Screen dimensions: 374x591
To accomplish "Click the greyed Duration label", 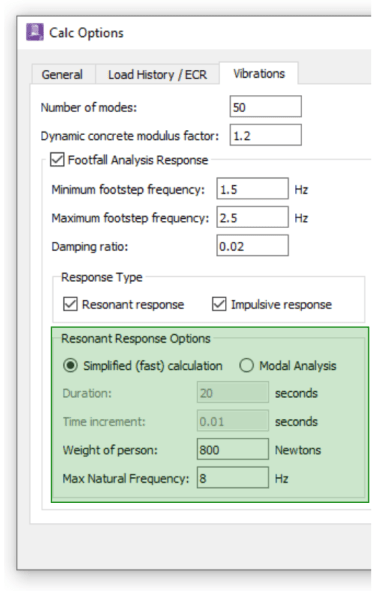I will click(87, 393).
